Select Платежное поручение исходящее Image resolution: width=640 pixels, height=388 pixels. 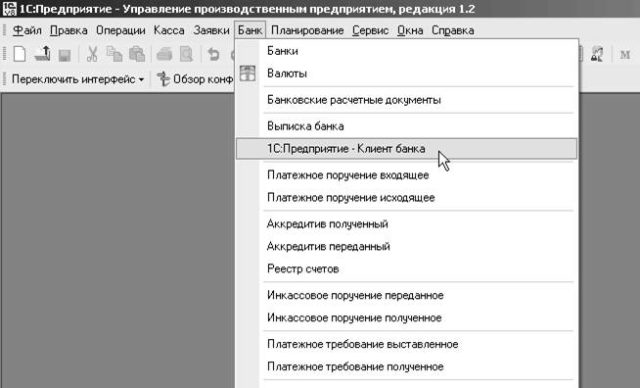[x=407, y=198]
